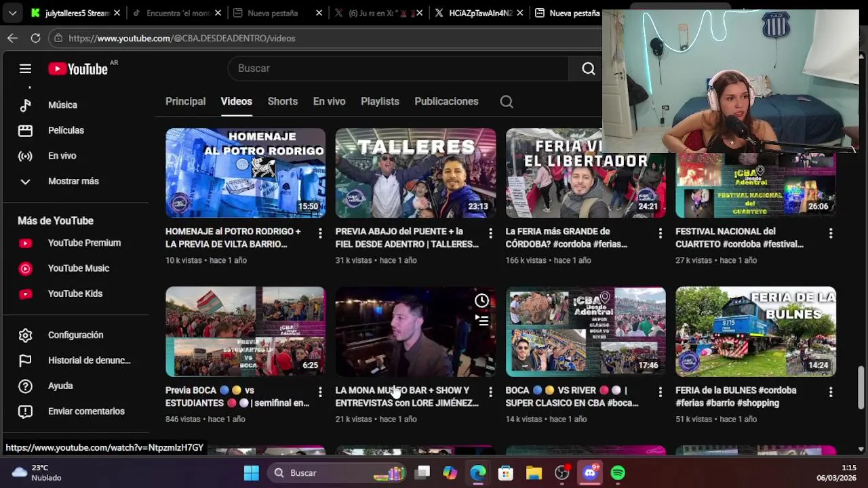Open options menu for Previa BOCA vs ESTUDIANTES video
The image size is (868, 488).
click(x=320, y=392)
